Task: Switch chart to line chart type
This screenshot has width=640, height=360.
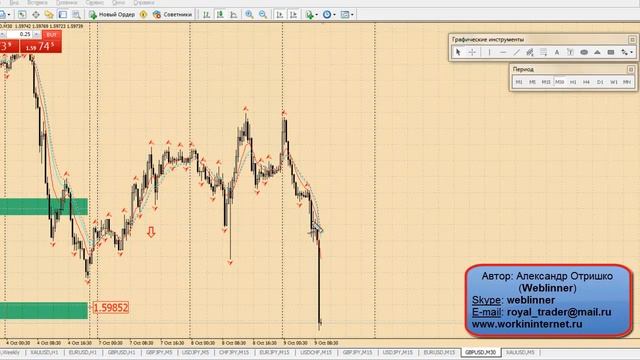Action: [x=233, y=15]
